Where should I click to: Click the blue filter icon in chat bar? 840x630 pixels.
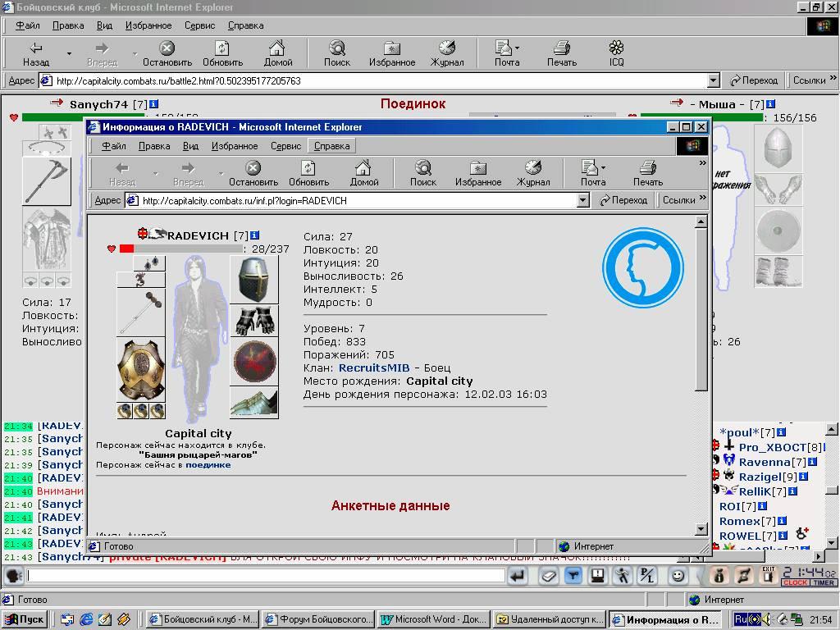click(x=573, y=576)
